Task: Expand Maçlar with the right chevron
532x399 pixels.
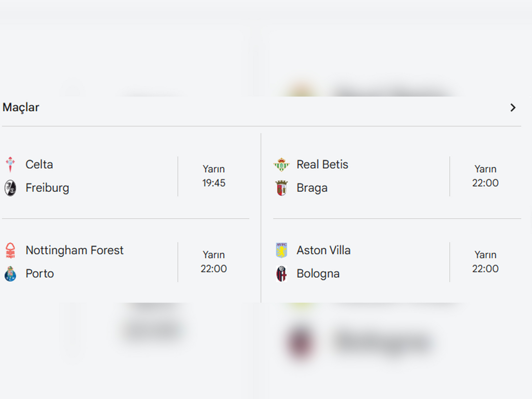Action: click(513, 108)
